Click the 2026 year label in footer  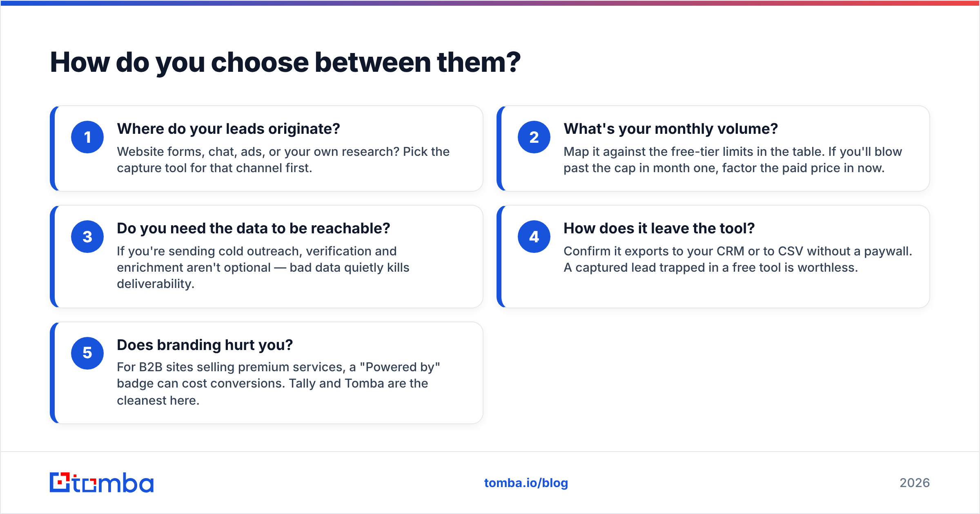915,483
